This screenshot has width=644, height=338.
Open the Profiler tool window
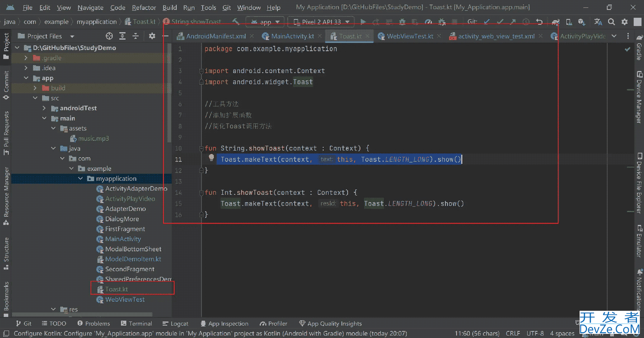tap(273, 324)
